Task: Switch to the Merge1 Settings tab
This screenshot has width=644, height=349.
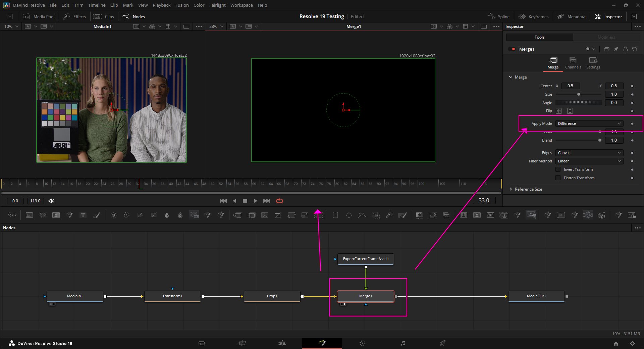Action: pyautogui.click(x=593, y=63)
